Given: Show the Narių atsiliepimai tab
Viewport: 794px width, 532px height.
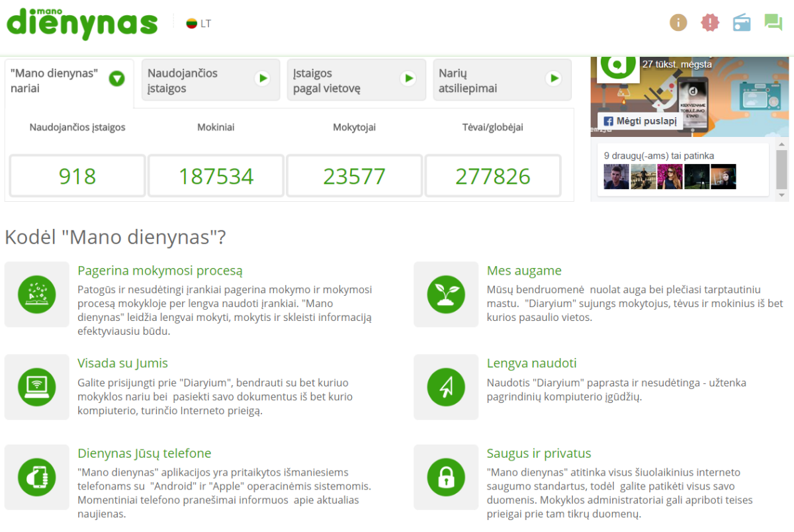Looking at the screenshot, I should click(x=502, y=80).
